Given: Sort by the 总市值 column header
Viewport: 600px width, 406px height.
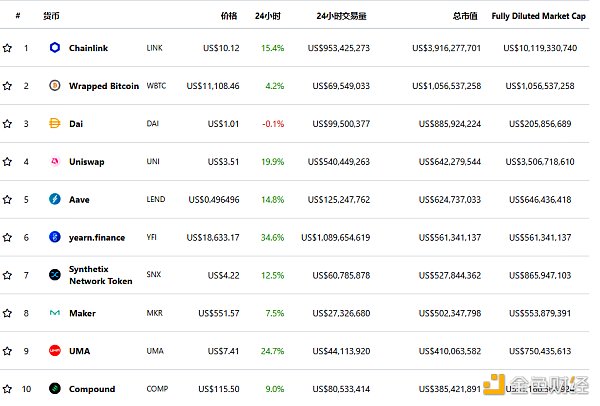Looking at the screenshot, I should click(x=465, y=17).
